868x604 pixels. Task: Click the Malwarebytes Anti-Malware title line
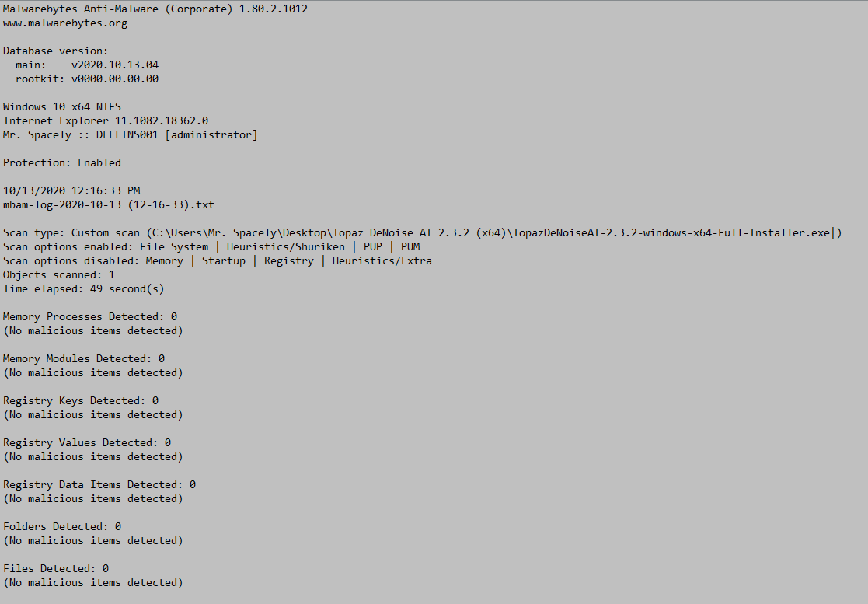155,9
